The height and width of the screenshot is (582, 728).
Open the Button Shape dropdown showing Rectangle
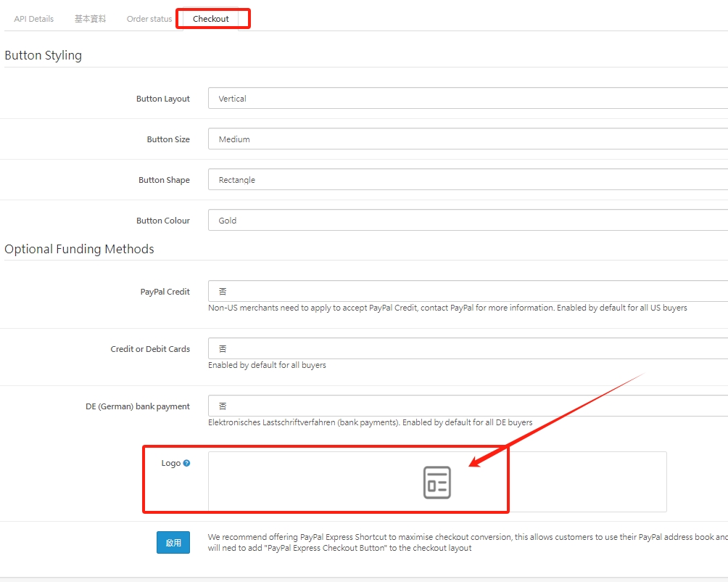click(468, 180)
